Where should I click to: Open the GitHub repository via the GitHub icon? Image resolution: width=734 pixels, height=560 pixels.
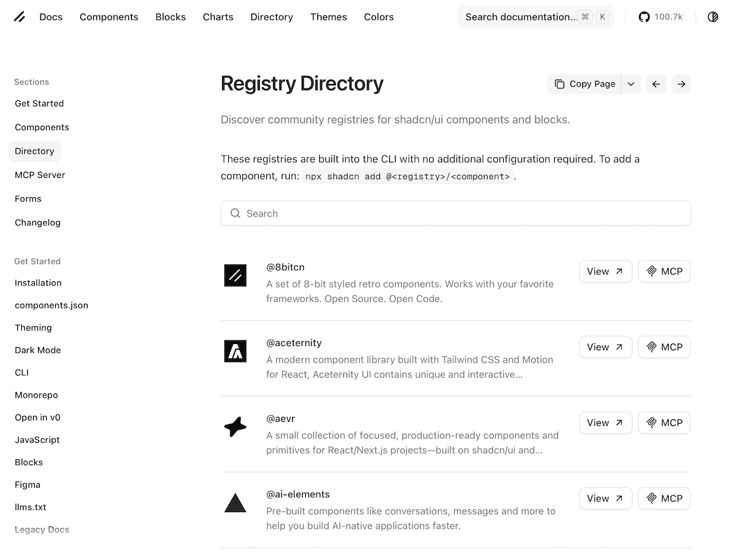pyautogui.click(x=644, y=17)
